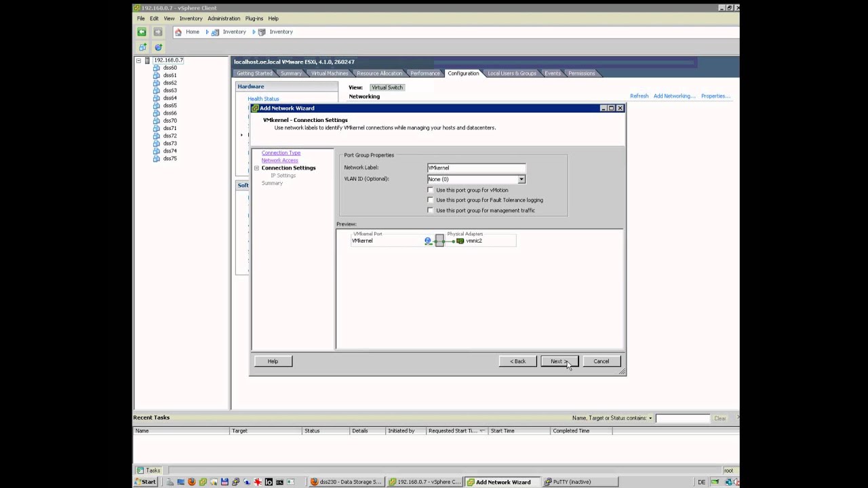The image size is (868, 488).
Task: Open the top-level Inventory menu
Action: click(191, 18)
